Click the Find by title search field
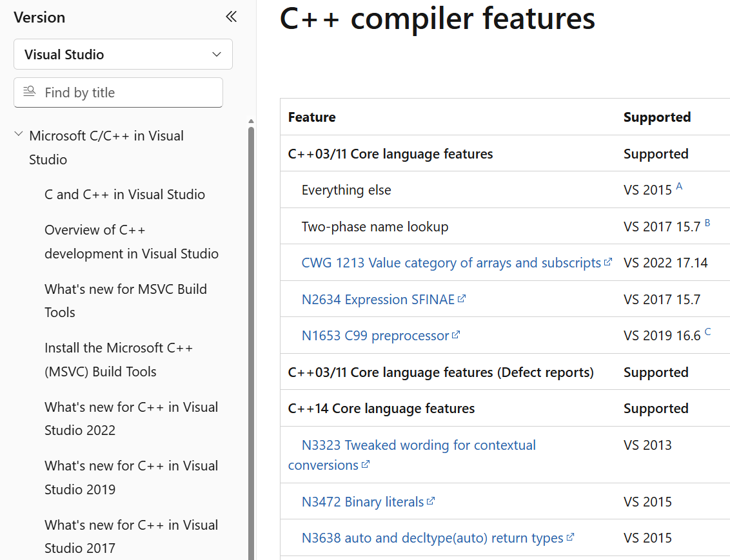Image resolution: width=730 pixels, height=560 pixels. (118, 93)
